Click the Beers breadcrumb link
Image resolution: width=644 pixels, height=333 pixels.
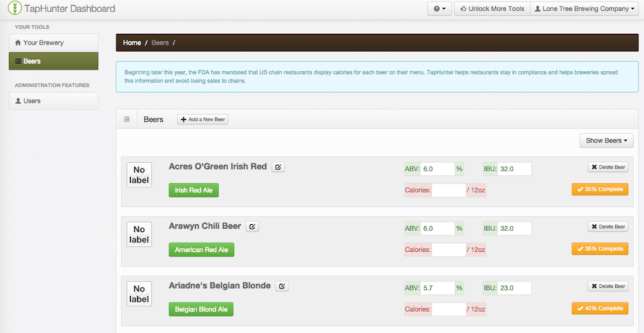pos(160,43)
